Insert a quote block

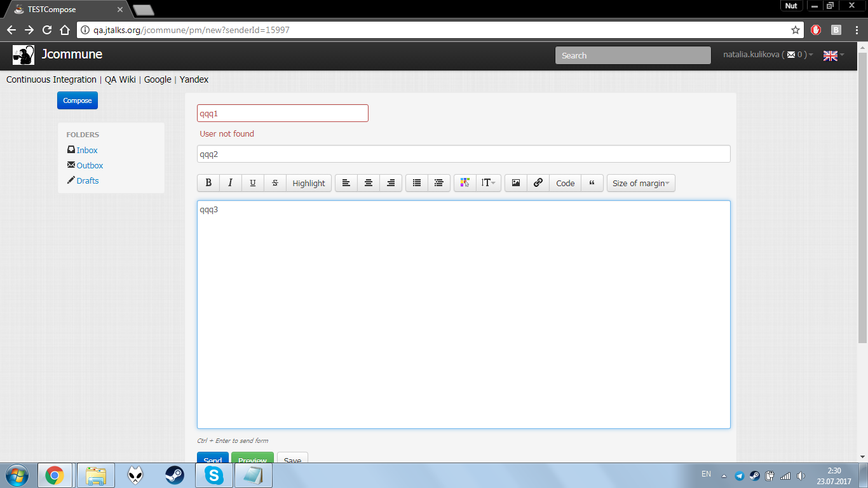click(592, 183)
